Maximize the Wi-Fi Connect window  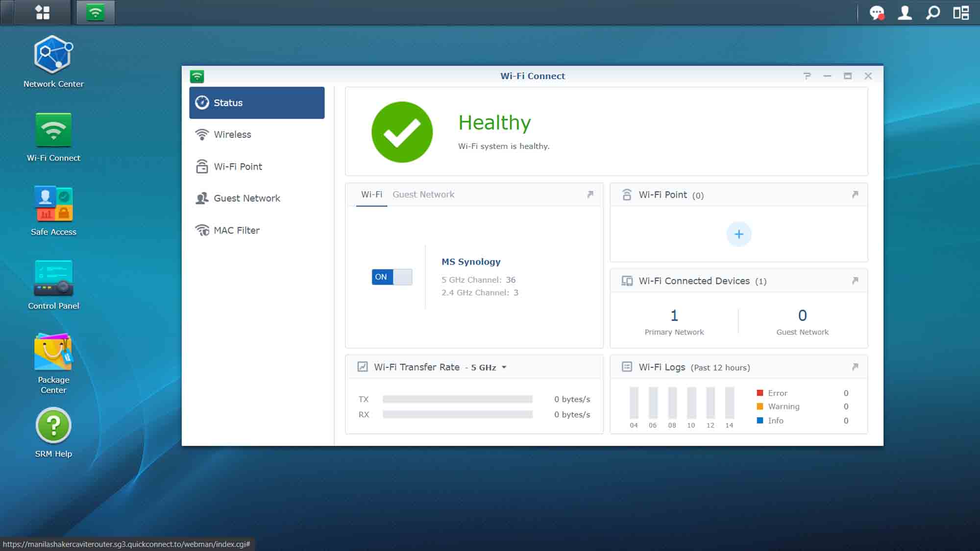point(848,76)
